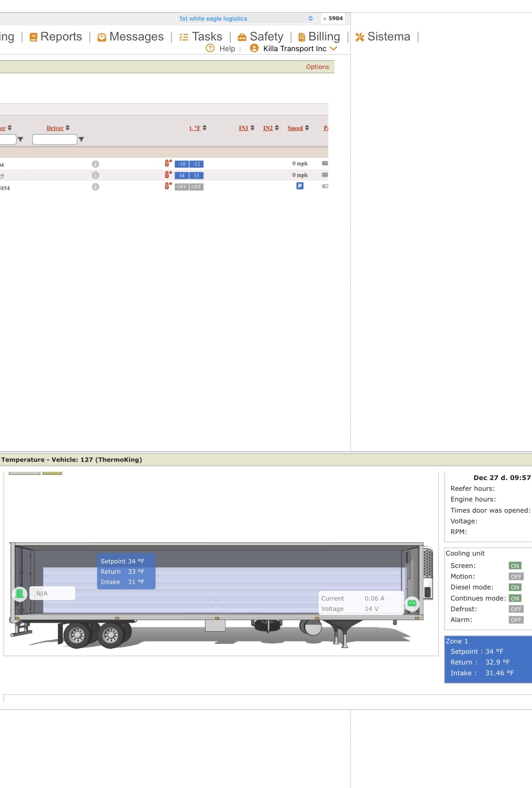Click the info icon in the OFF OFF row

[95, 187]
